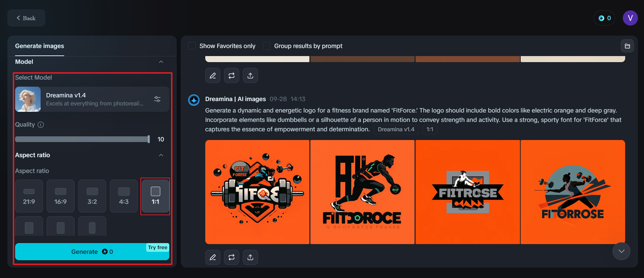The image size is (644, 278).
Task: Click the quality value 10
Action: [161, 140]
